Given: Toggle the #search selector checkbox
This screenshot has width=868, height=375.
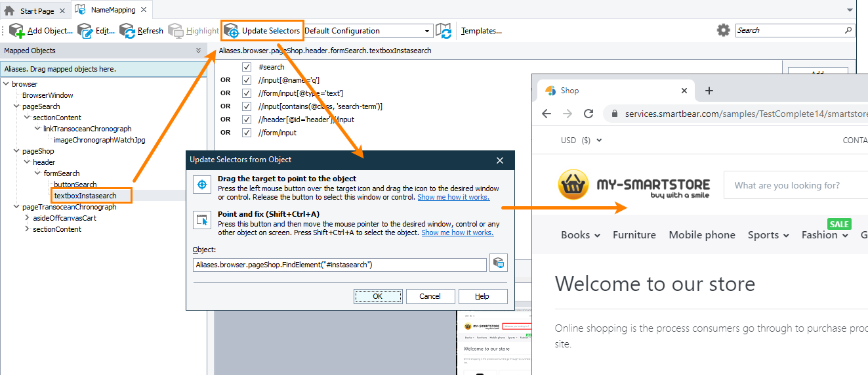Looking at the screenshot, I should [247, 67].
